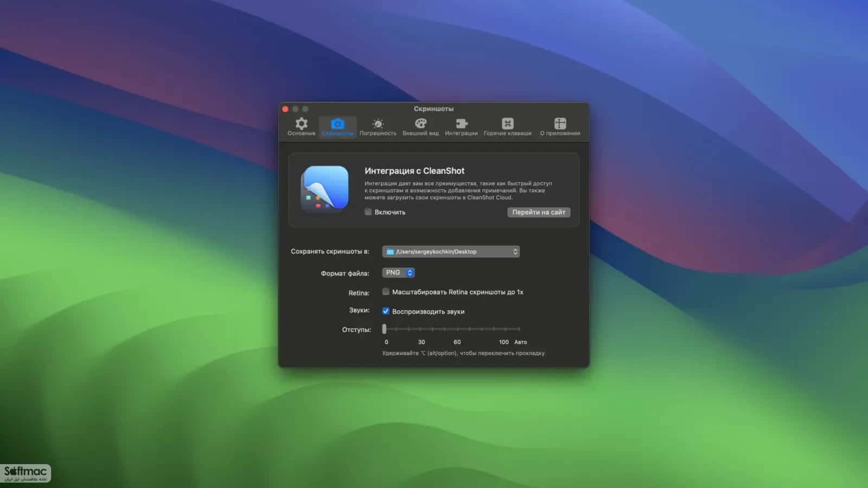
Task: Disable Воспроизводить звуки checkbox
Action: click(x=386, y=311)
